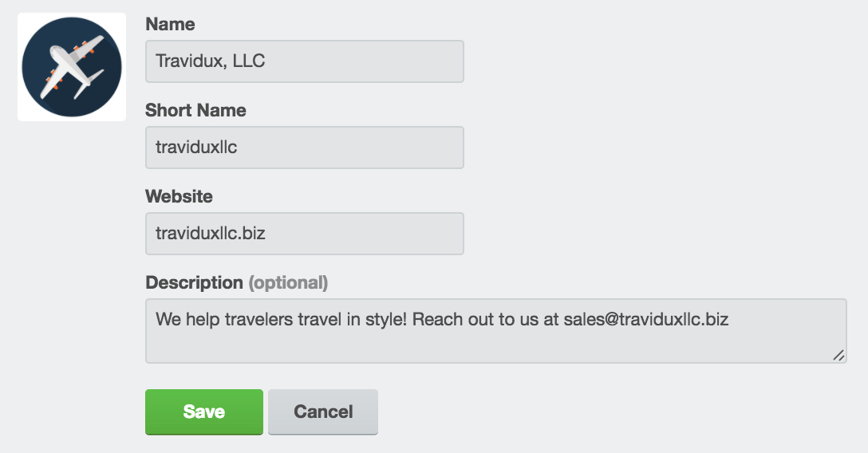Image resolution: width=868 pixels, height=453 pixels.
Task: Cancel editing the organization profile
Action: click(323, 412)
